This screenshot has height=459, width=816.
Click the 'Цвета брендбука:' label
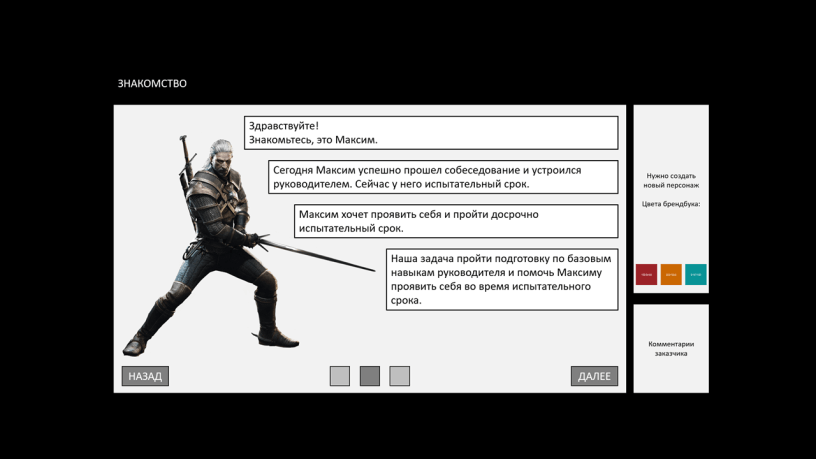(x=671, y=204)
